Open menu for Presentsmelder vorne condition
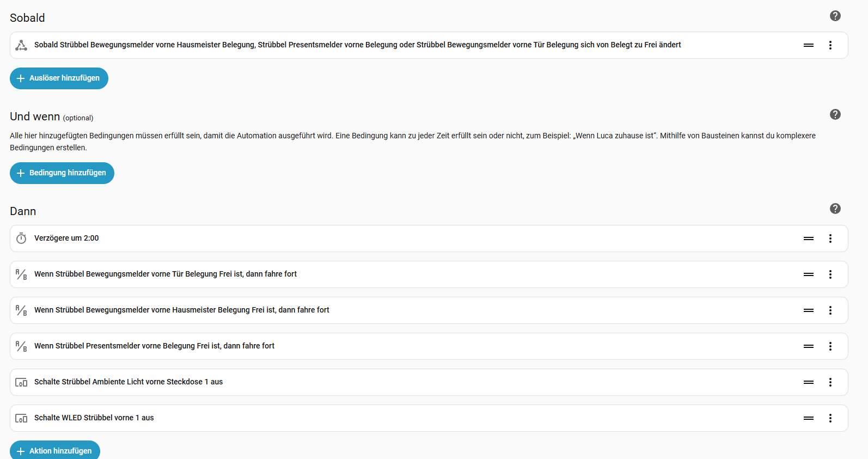This screenshot has width=868, height=459. [830, 346]
